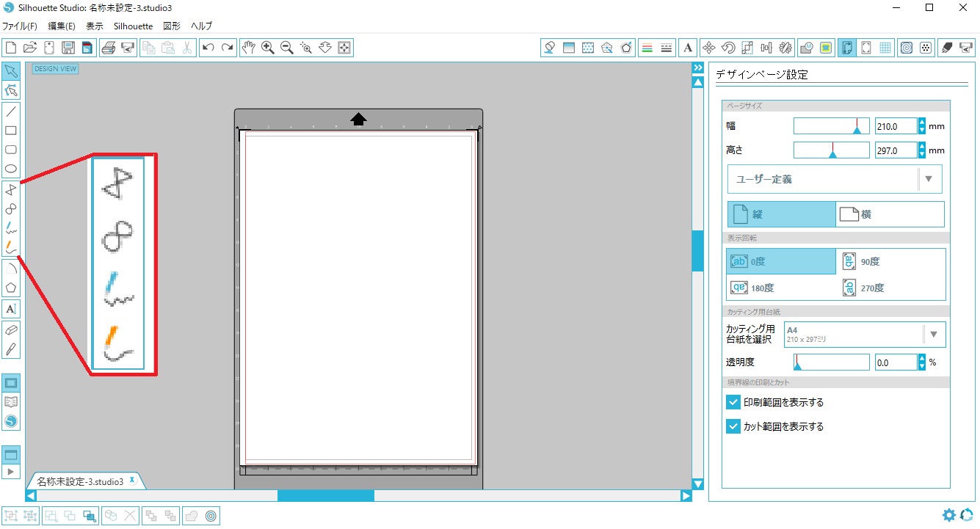Choose the Eraser tool
Image resolution: width=980 pixels, height=529 pixels.
click(x=11, y=330)
